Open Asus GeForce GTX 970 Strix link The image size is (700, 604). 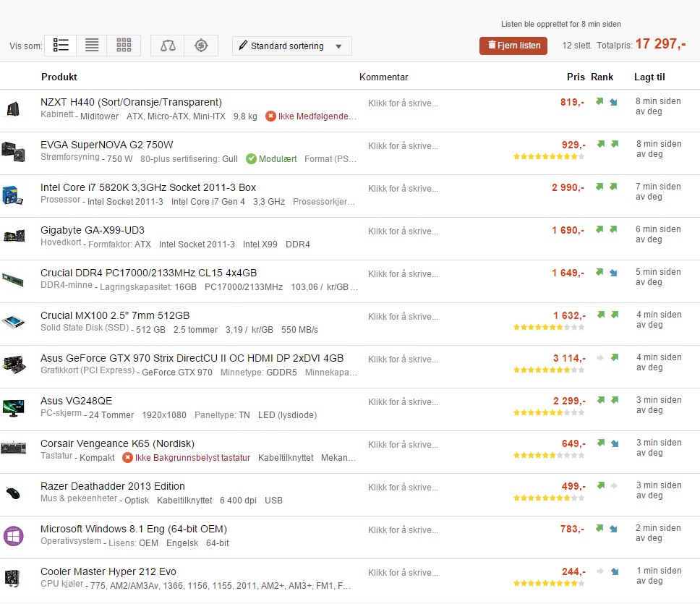click(192, 358)
